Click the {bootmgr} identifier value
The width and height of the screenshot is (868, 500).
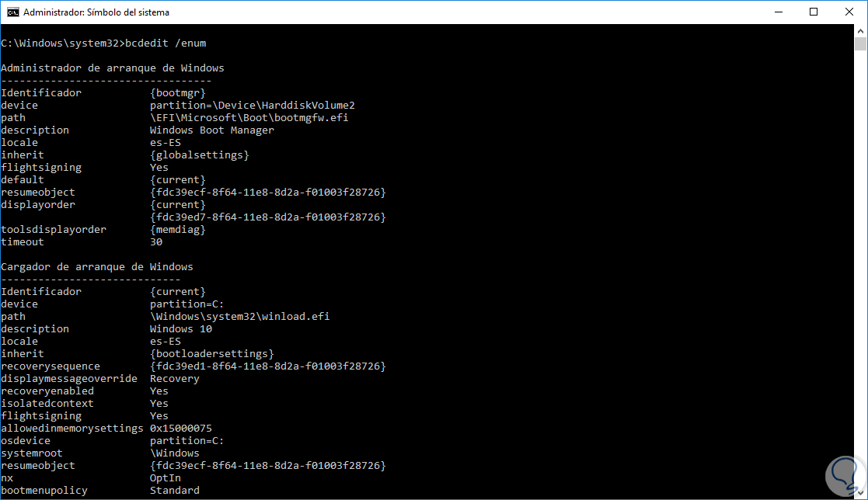[178, 93]
